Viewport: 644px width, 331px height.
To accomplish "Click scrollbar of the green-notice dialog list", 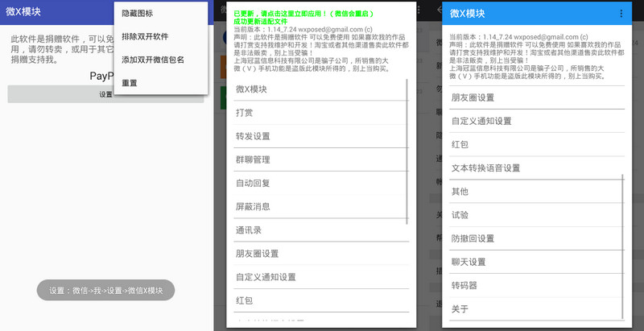I will tap(407, 151).
